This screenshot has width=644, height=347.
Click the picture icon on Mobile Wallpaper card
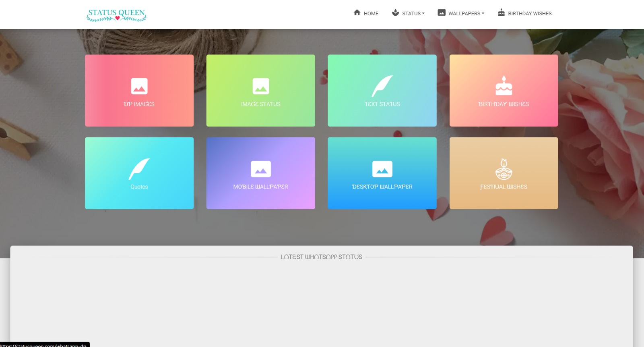tap(260, 169)
